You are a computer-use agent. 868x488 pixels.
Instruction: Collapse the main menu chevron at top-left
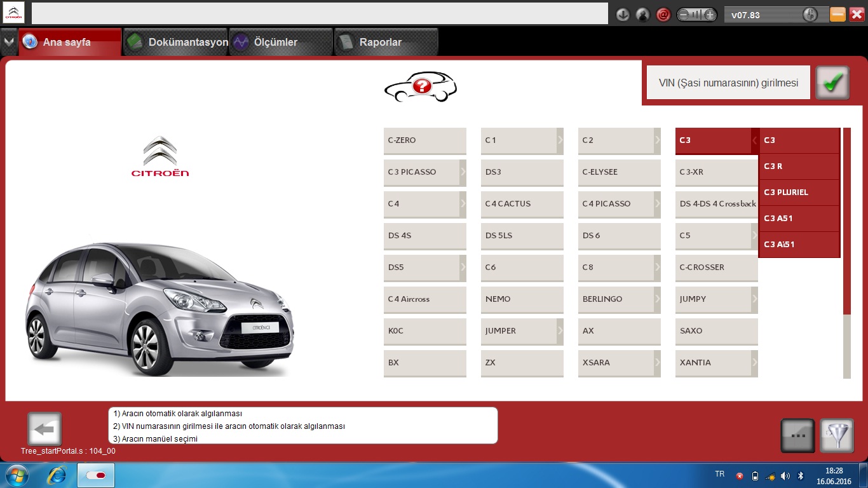[x=9, y=42]
